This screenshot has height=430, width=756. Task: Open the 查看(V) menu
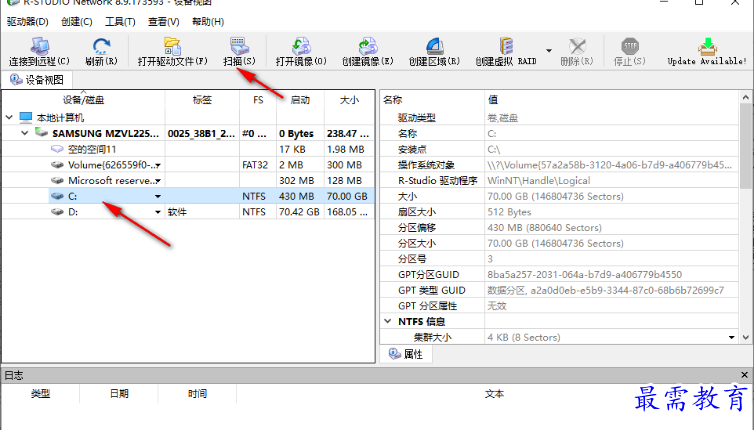coord(163,22)
